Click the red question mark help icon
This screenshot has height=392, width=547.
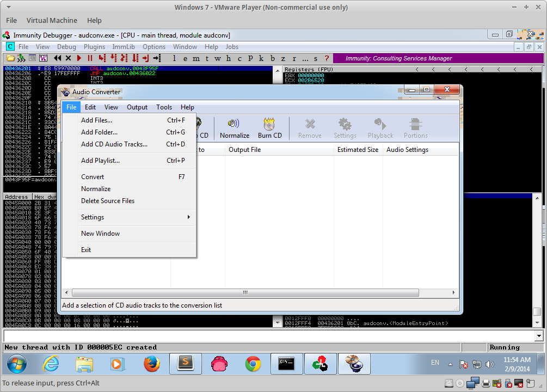[x=327, y=58]
